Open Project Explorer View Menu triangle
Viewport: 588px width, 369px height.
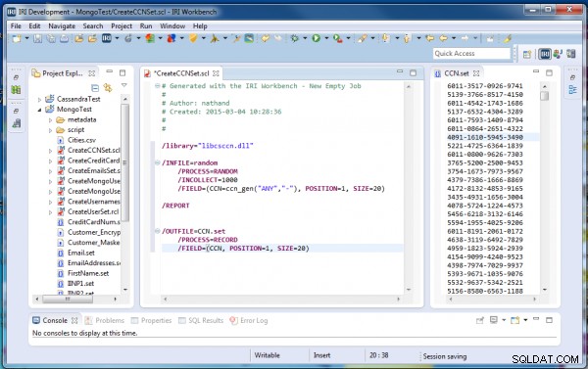point(124,86)
